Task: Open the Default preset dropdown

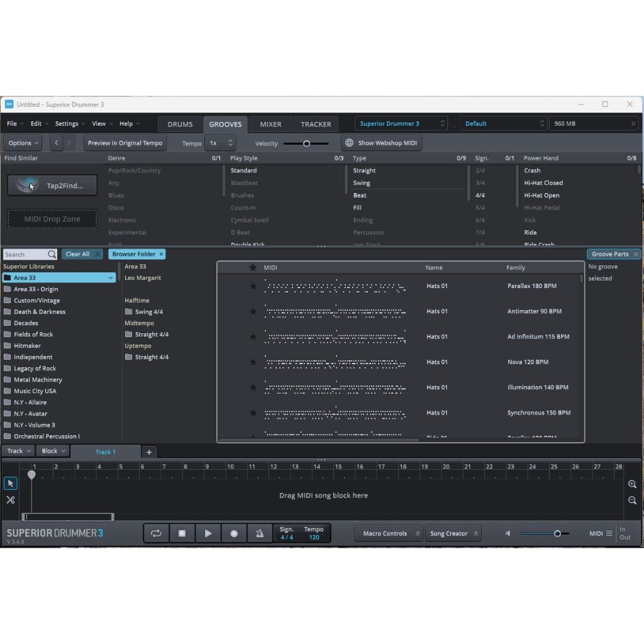Action: [504, 124]
